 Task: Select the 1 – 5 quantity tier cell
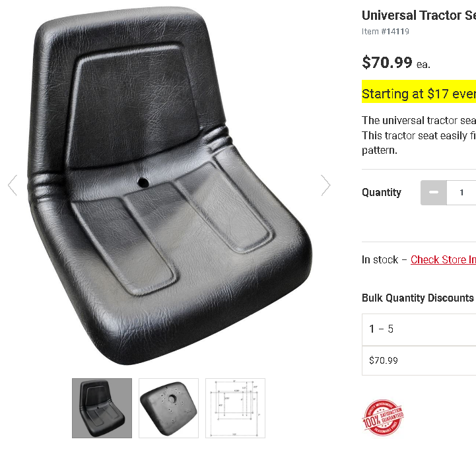(419, 329)
